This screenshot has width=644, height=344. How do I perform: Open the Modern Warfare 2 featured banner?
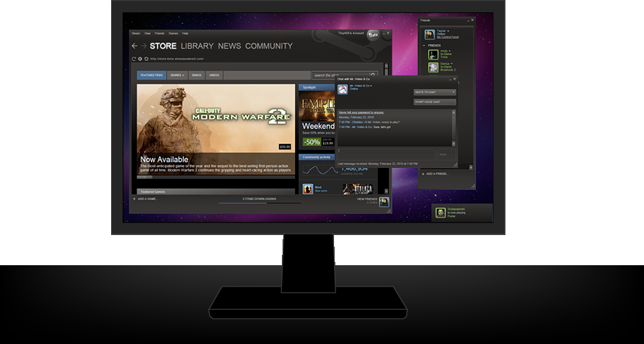tap(215, 130)
